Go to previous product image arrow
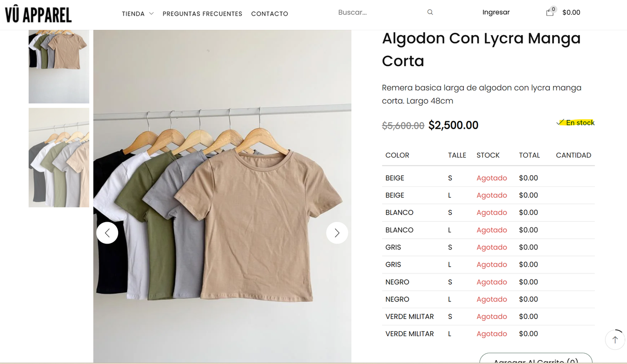627x364 pixels. (107, 233)
